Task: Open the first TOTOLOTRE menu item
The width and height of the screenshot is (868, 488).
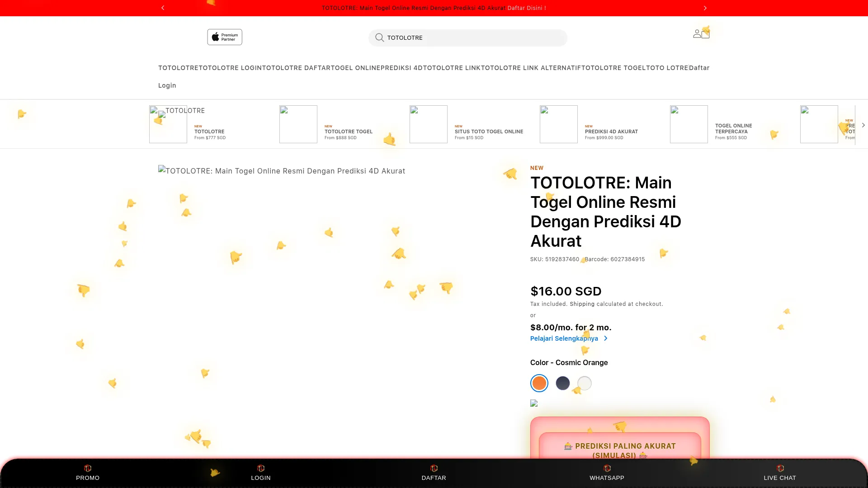Action: [x=179, y=68]
